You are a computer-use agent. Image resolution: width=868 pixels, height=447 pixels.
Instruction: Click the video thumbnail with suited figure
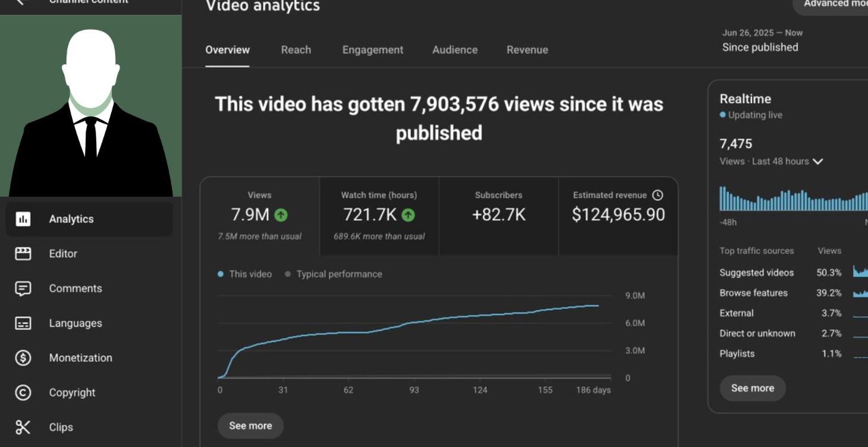tap(90, 106)
